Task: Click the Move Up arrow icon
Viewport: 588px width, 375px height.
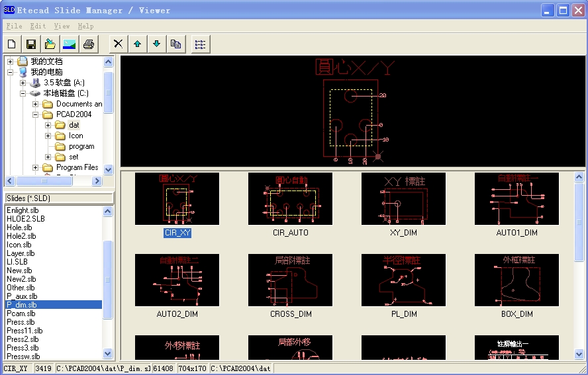Action: click(137, 44)
